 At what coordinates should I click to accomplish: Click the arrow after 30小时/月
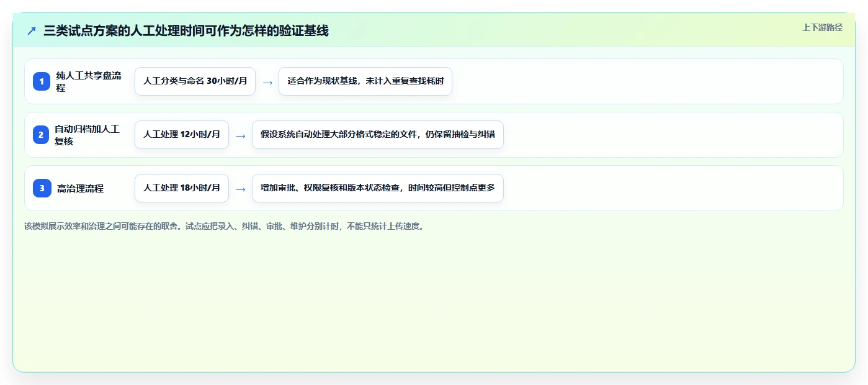coord(267,82)
